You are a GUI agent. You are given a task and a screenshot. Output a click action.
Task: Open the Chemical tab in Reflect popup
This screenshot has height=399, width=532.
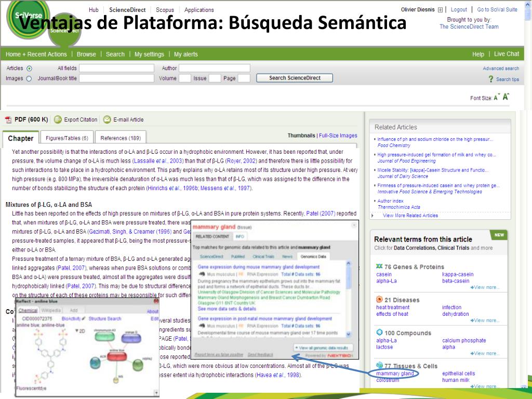coord(28,311)
